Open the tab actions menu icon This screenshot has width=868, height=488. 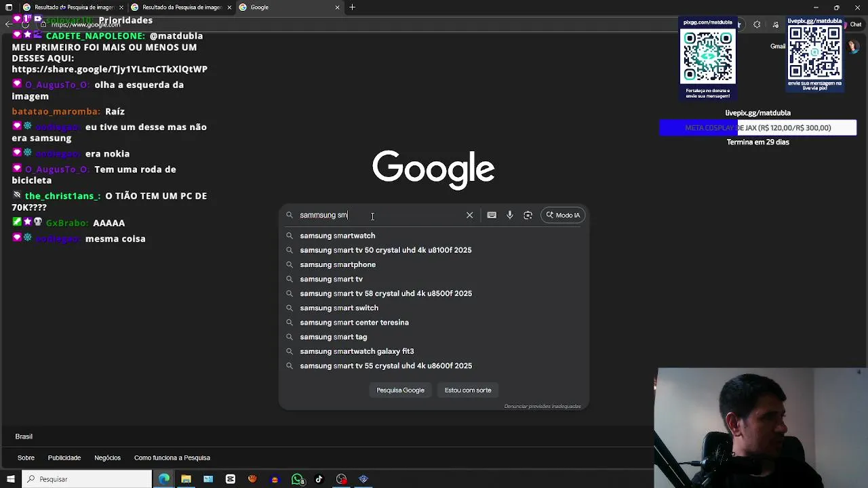pos(9,7)
